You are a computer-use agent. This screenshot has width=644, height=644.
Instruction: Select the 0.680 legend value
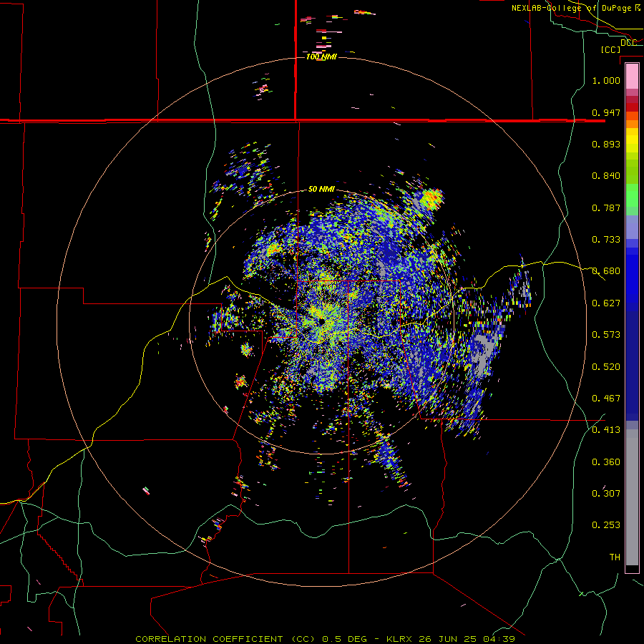click(x=606, y=271)
